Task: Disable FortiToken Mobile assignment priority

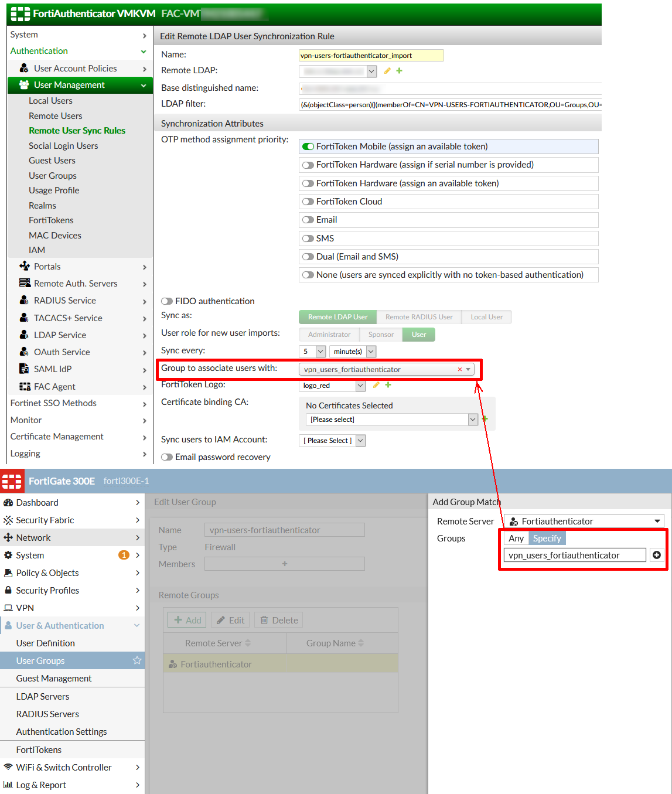Action: [x=308, y=146]
